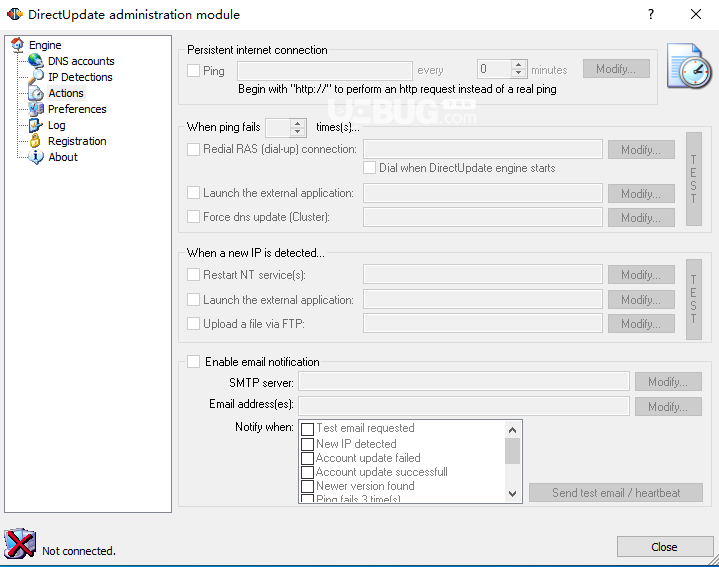719x567 pixels.
Task: Toggle Force dns update (Cluster) checkbox
Action: pyautogui.click(x=194, y=216)
